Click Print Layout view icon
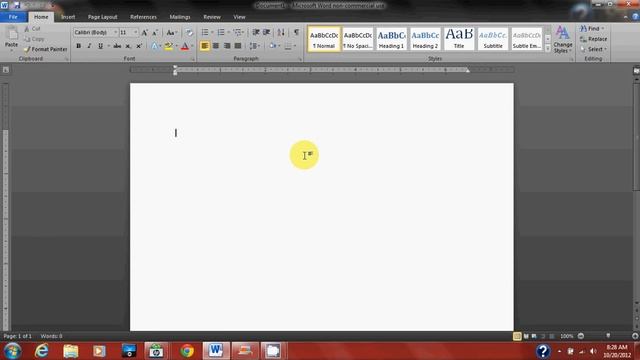 [x=517, y=336]
